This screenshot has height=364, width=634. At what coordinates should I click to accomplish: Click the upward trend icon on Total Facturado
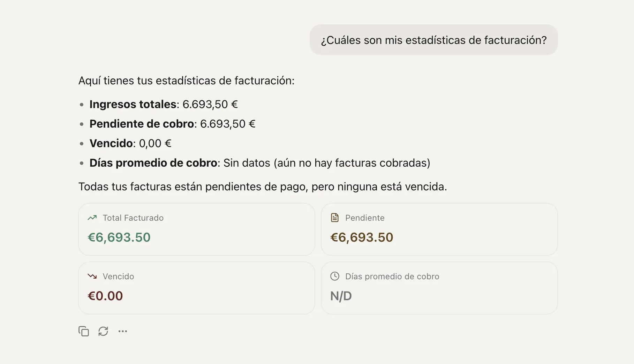[92, 218]
